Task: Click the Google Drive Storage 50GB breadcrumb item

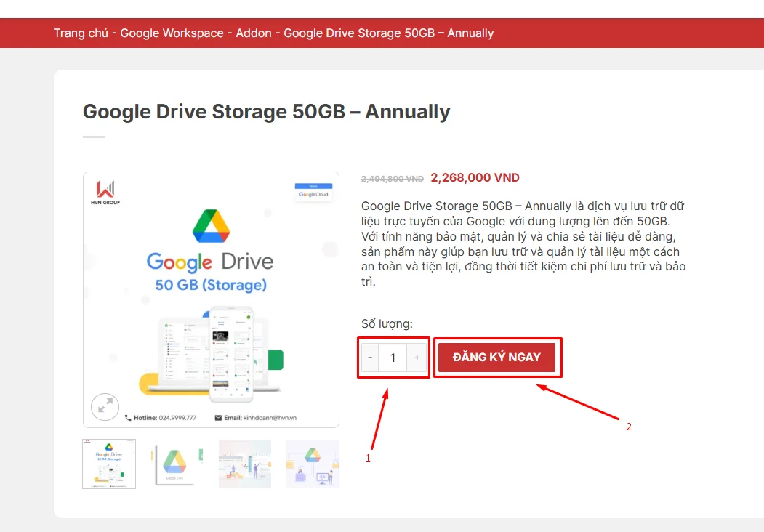Action: (388, 33)
